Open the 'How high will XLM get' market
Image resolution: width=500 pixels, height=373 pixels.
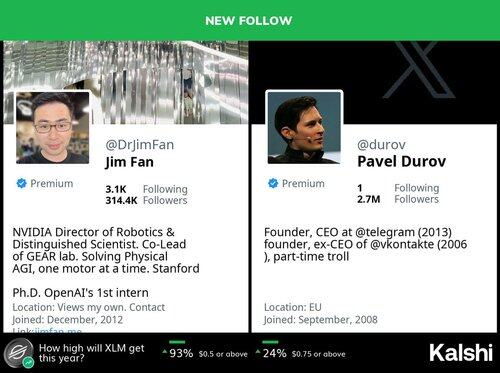pyautogui.click(x=91, y=353)
